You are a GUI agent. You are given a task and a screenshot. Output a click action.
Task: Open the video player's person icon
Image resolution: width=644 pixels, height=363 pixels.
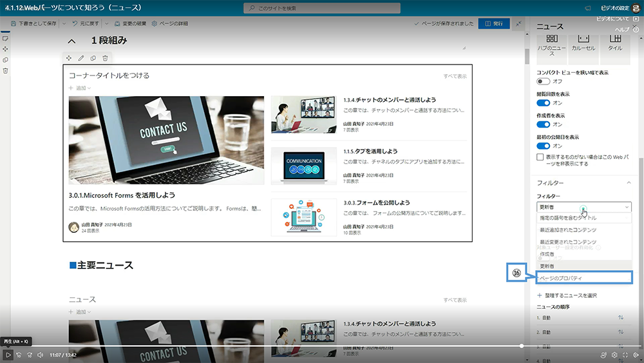click(x=603, y=355)
